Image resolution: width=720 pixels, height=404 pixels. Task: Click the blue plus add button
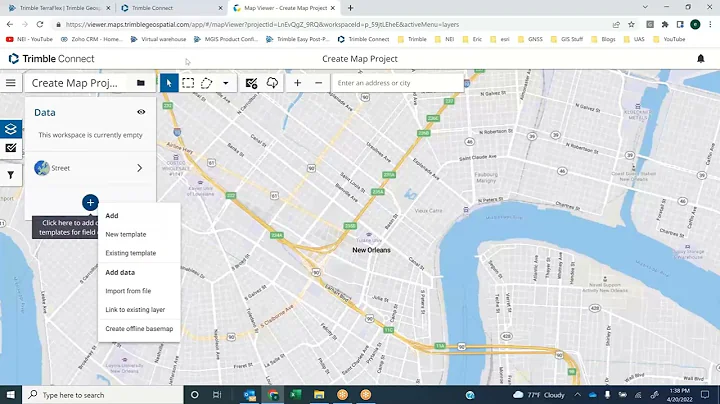[x=90, y=202]
